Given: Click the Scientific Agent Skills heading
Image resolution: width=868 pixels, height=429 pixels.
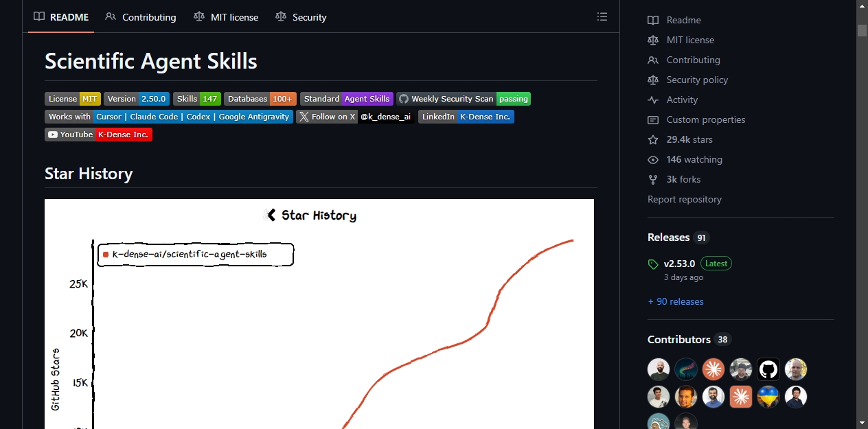Looking at the screenshot, I should pos(151,61).
